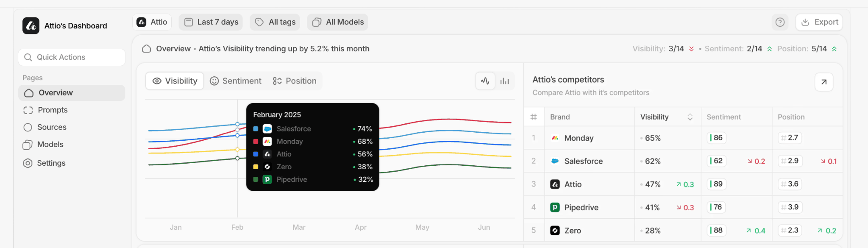
Task: Open the All tags filter dropdown
Action: [275, 22]
